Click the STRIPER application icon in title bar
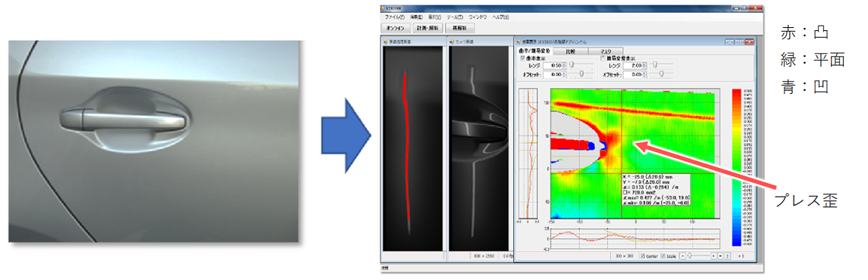The height and width of the screenshot is (280, 868). pos(383,8)
